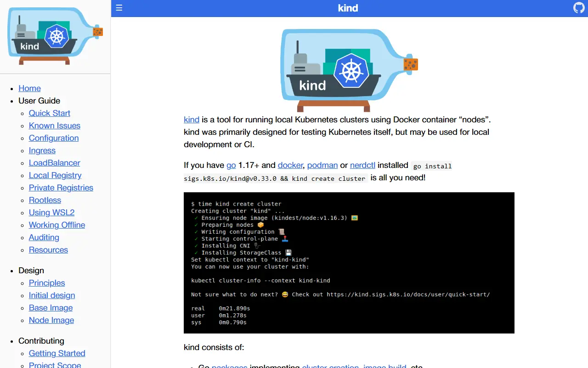Go to Working Offline docs
This screenshot has width=588, height=368.
[x=57, y=225]
